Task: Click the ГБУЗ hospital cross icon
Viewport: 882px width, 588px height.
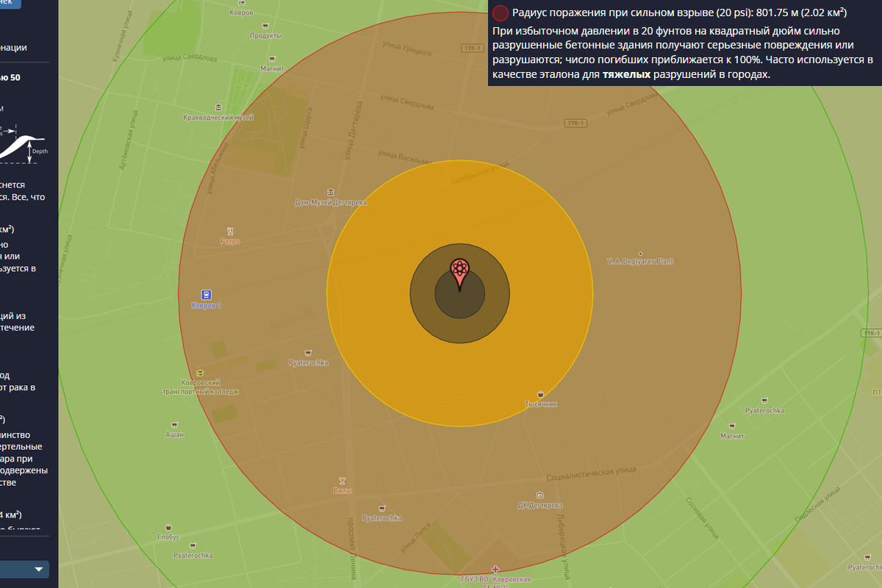Action: coord(496,570)
